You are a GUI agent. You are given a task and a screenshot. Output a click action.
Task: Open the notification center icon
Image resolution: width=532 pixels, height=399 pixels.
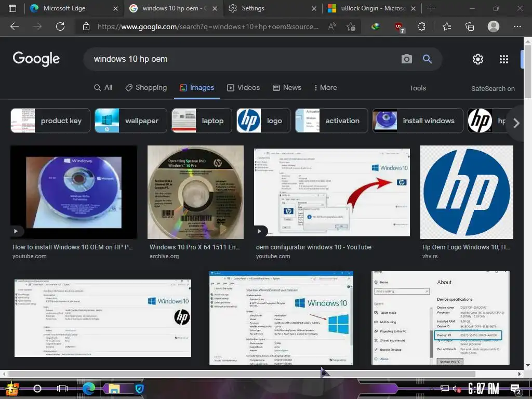coord(516,390)
